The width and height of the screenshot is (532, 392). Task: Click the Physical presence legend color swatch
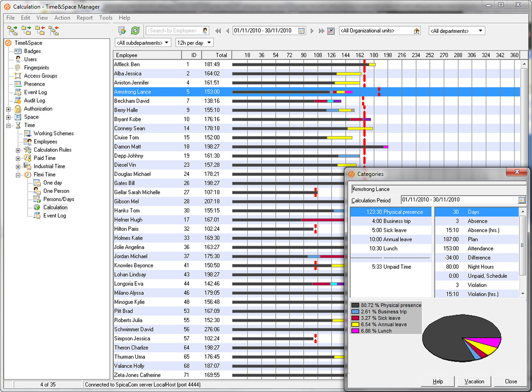[x=355, y=305]
